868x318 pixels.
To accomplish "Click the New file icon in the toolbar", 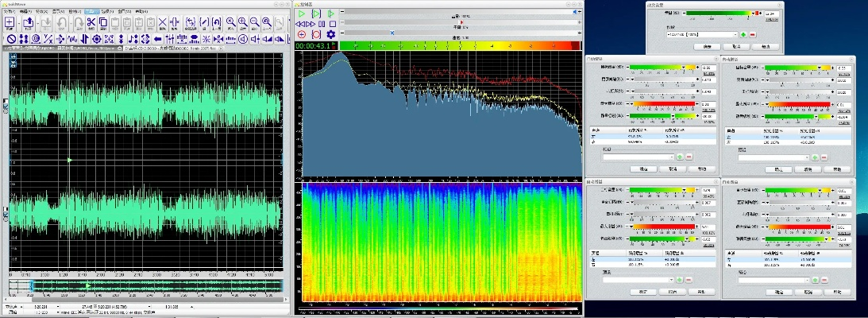I will tap(10, 22).
